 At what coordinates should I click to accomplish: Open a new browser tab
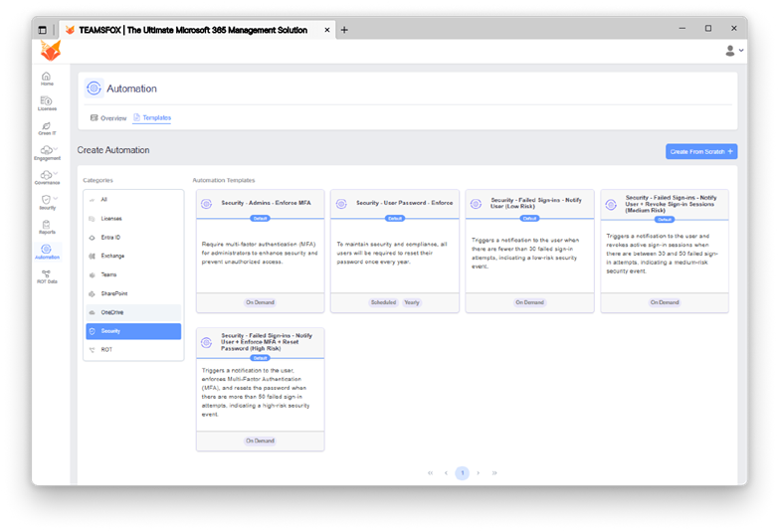click(344, 30)
